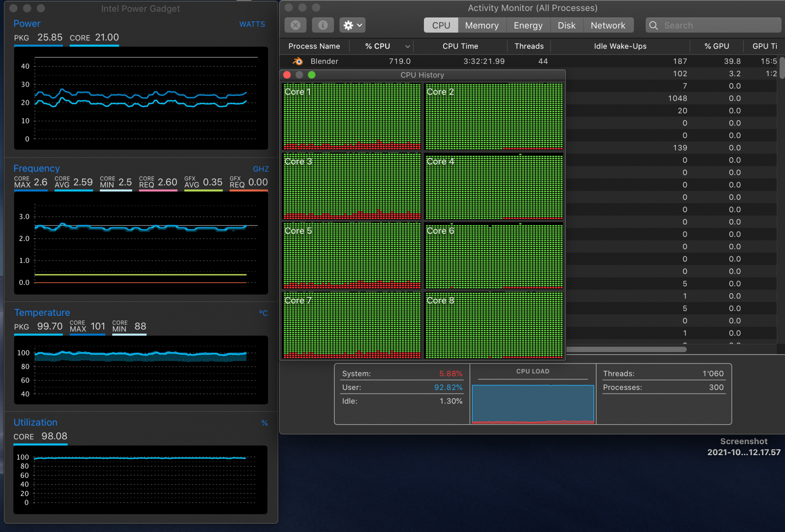The width and height of the screenshot is (785, 532).
Task: Click the Core 4 history graph
Action: point(494,186)
